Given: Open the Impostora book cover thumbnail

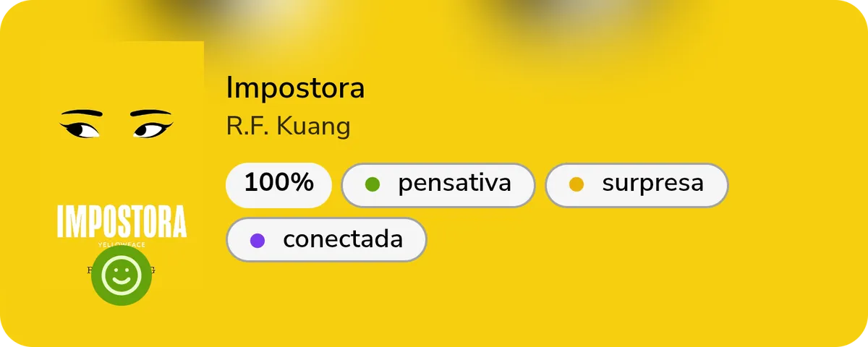Looking at the screenshot, I should tap(122, 166).
